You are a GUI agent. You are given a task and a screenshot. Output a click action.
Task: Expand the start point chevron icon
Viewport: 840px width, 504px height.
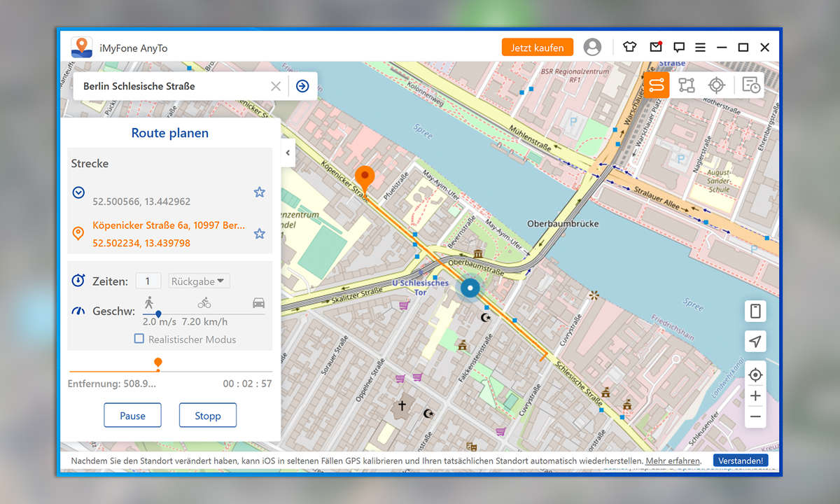(79, 192)
